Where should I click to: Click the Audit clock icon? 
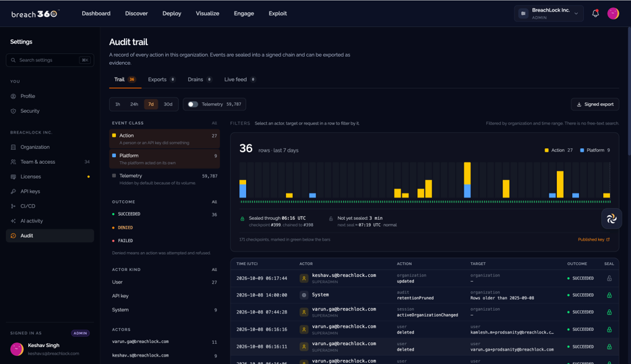tap(13, 236)
